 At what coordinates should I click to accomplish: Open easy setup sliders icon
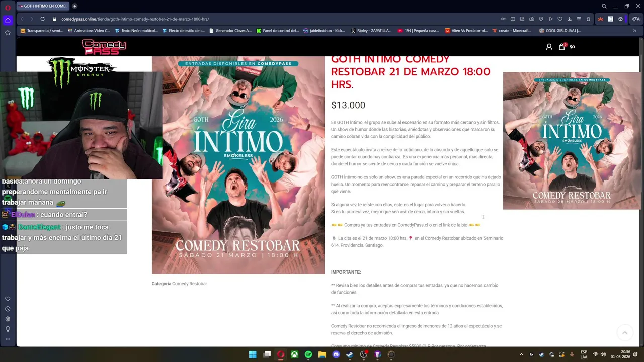(579, 19)
